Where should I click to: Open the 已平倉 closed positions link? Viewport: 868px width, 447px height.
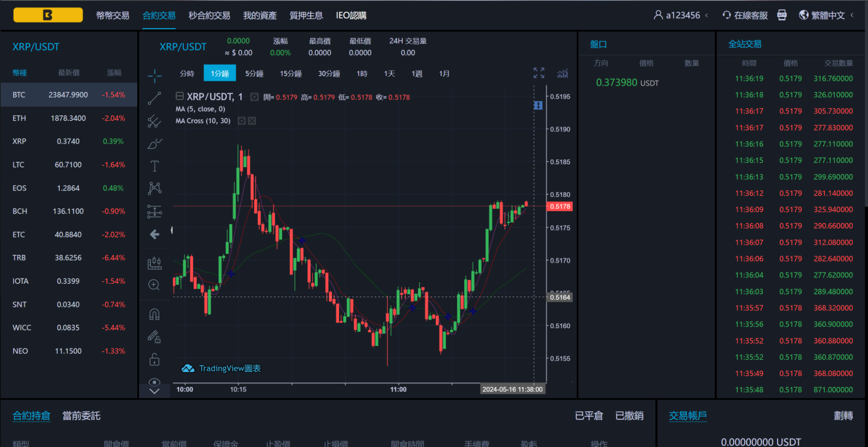point(589,416)
